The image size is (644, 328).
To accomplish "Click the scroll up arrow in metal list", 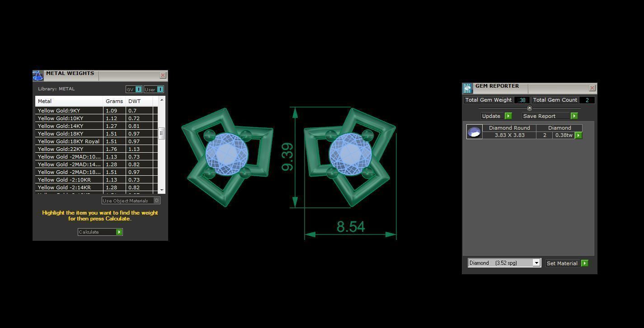I will [x=162, y=99].
